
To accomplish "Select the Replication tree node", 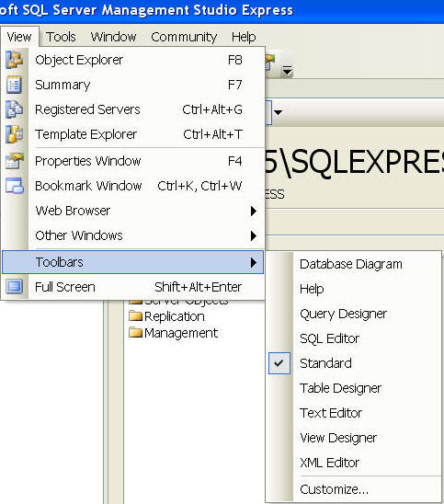I will pos(174,316).
